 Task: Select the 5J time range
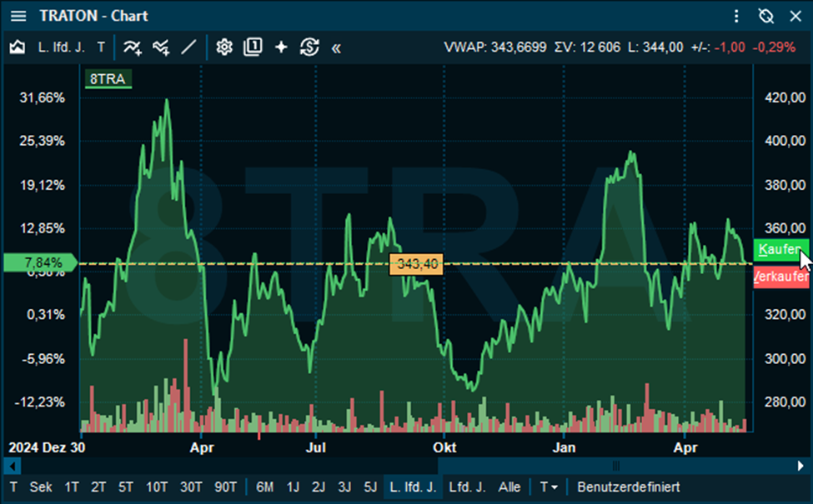(x=370, y=487)
